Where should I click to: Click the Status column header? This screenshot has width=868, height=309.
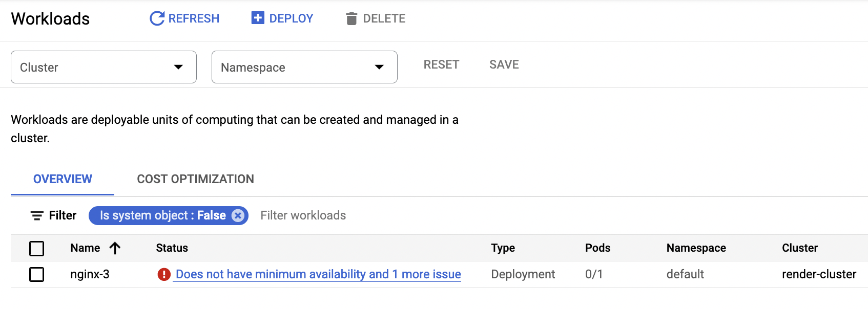tap(172, 248)
